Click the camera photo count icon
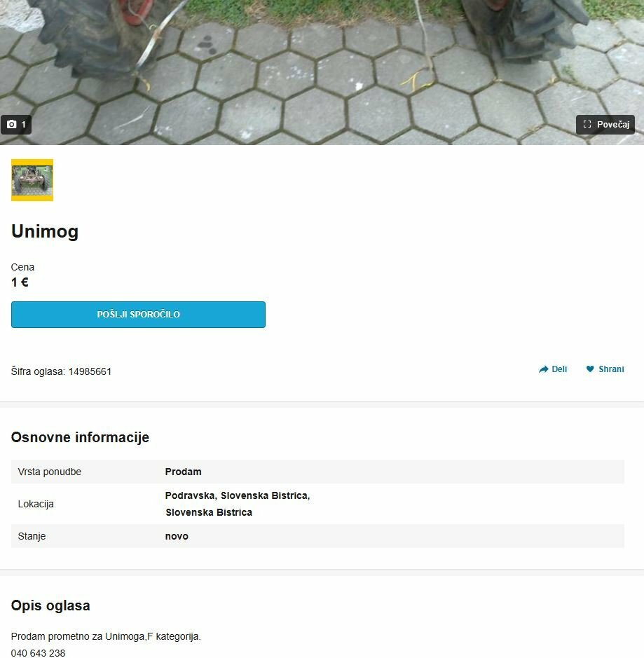This screenshot has height=658, width=644. coord(12,125)
